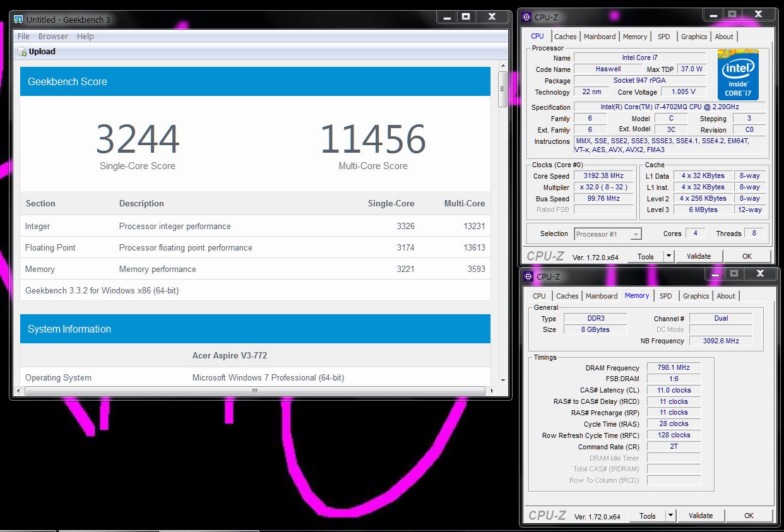This screenshot has width=784, height=532.
Task: Select CPU tab in top CPU-Z window
Action: pyautogui.click(x=537, y=36)
